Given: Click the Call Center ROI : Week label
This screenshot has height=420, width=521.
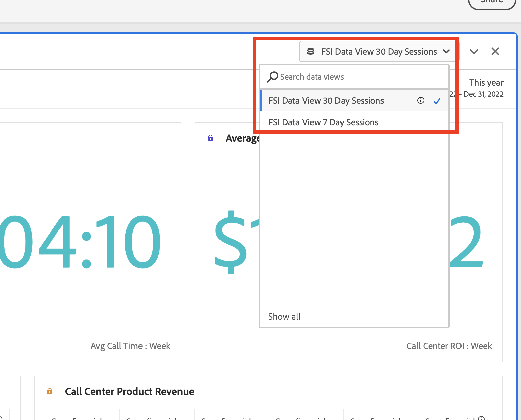Looking at the screenshot, I should [x=449, y=346].
